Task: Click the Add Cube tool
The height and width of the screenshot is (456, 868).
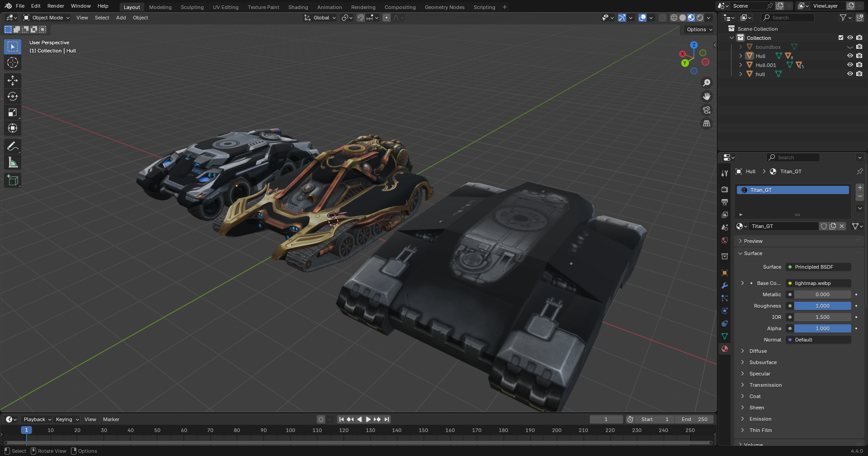Action: pos(13,180)
